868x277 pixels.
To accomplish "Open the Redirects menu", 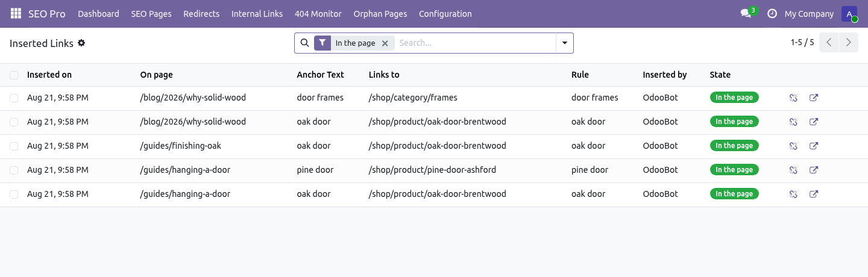I will (x=201, y=13).
